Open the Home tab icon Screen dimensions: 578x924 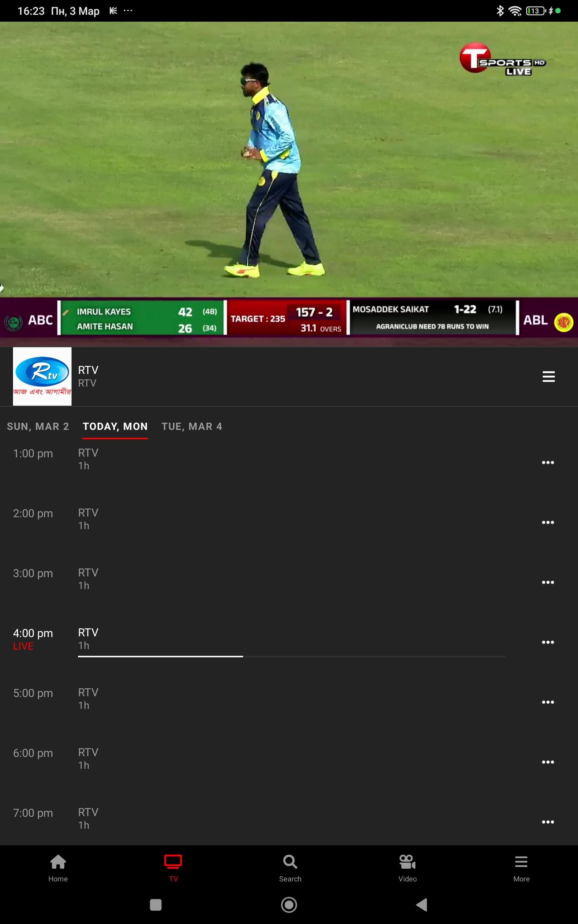[x=58, y=862]
